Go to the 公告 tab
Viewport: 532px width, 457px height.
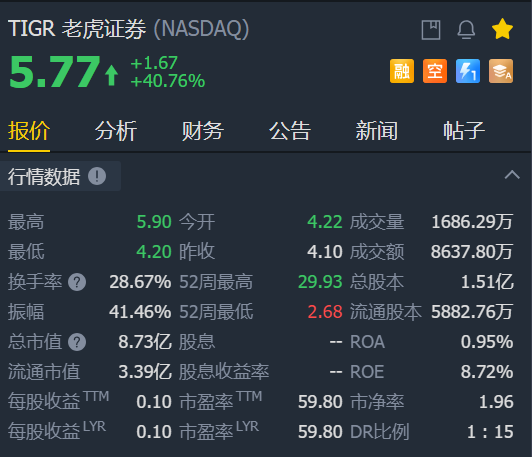point(290,131)
